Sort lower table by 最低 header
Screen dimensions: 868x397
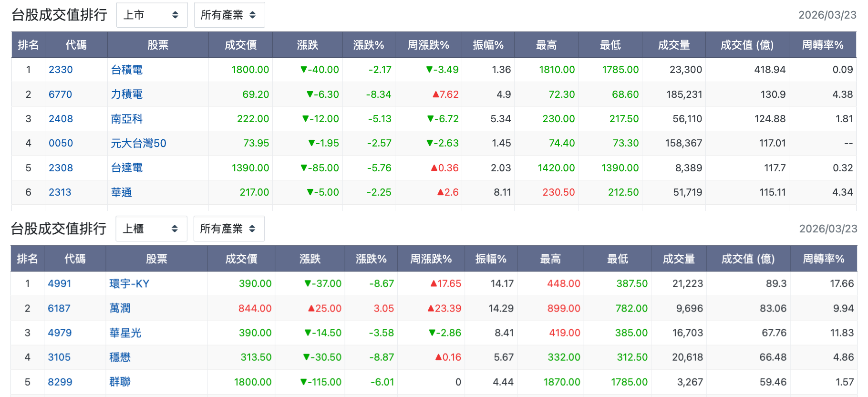pos(618,259)
